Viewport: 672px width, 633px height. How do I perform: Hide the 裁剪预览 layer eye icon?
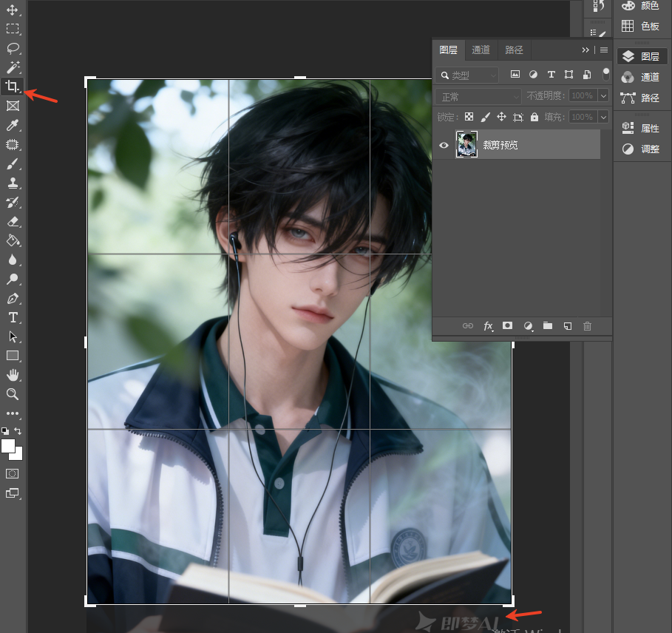444,145
